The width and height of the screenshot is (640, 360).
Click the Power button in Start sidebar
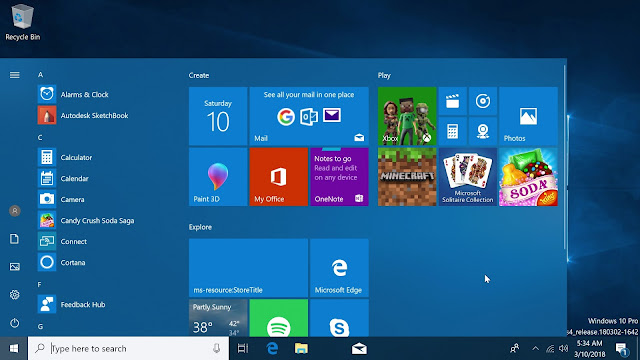15,323
